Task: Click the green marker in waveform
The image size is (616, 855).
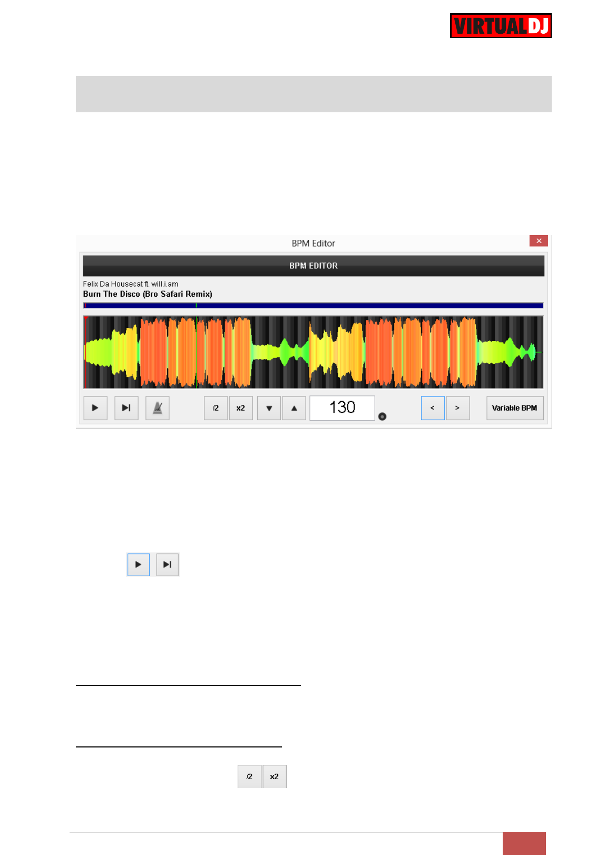Action: click(x=197, y=352)
